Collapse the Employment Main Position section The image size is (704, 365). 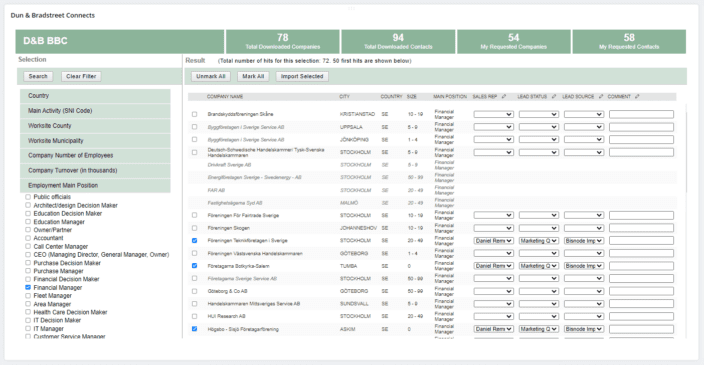95,185
